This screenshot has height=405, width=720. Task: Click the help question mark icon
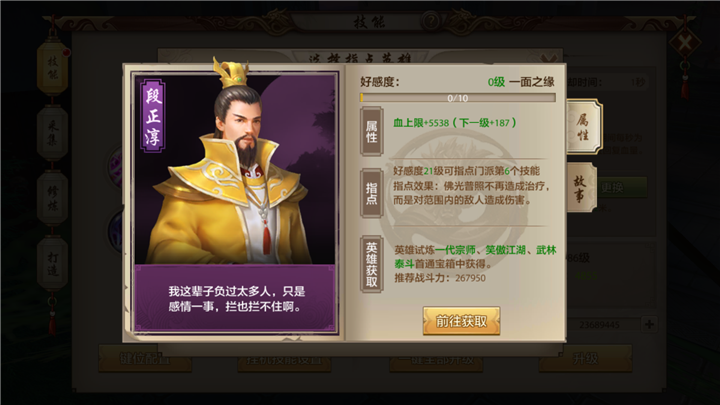[x=431, y=21]
